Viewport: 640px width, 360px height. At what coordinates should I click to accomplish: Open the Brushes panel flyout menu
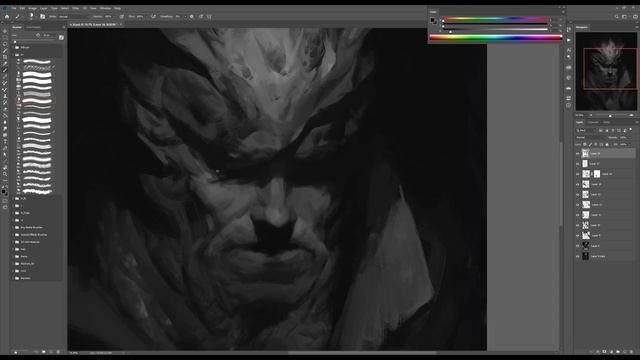pyautogui.click(x=63, y=27)
